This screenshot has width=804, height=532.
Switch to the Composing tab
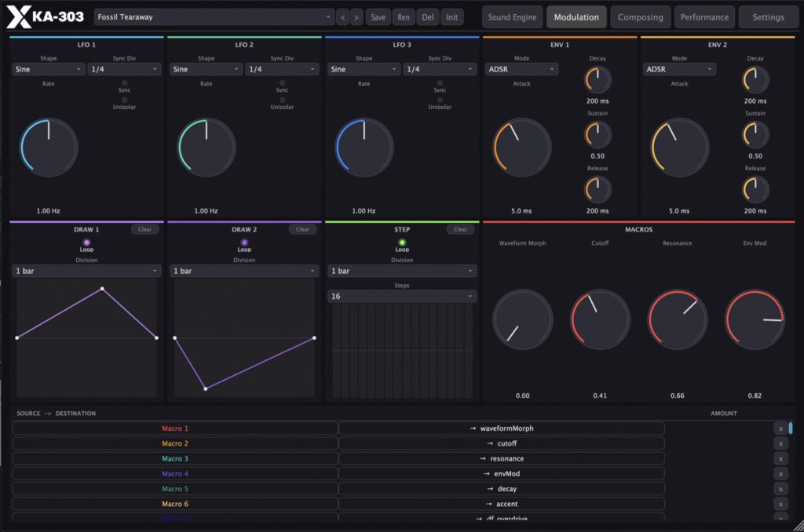pos(641,17)
